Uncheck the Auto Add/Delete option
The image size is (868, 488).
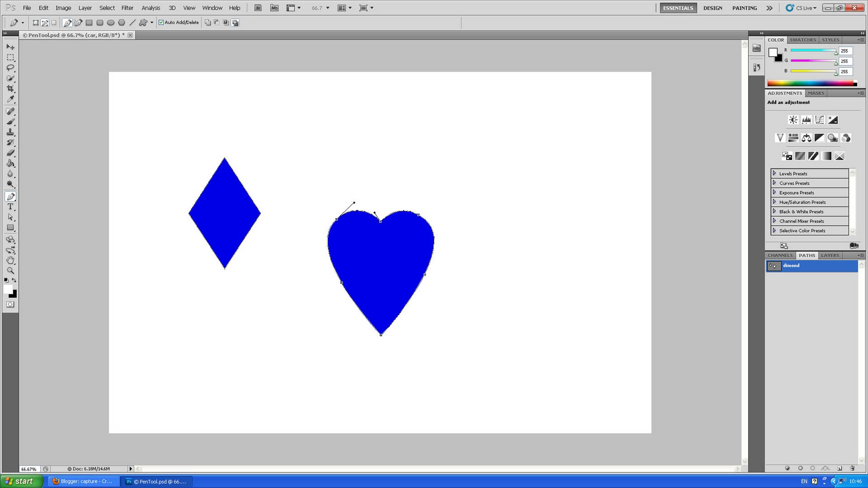click(x=161, y=22)
